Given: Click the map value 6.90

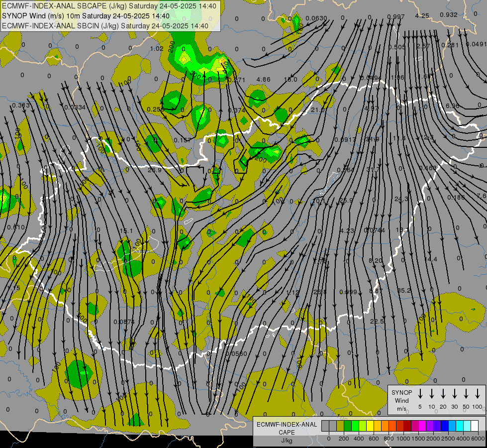Looking at the screenshot, I should pos(453,106).
